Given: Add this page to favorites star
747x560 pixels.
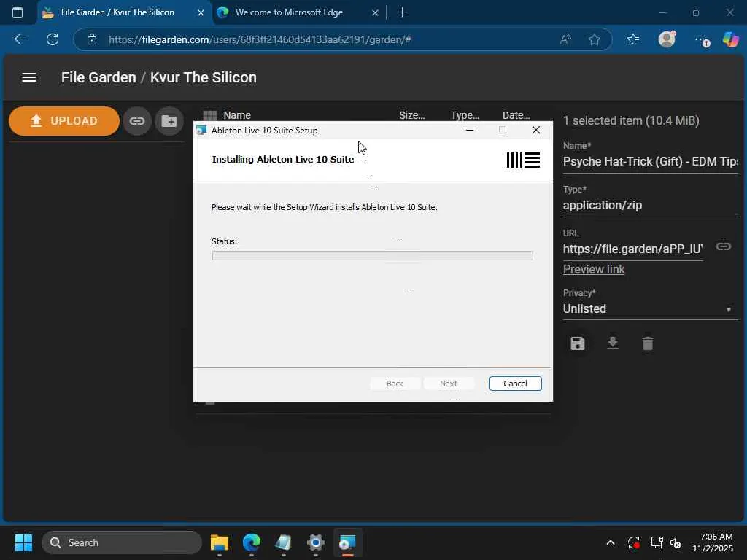Looking at the screenshot, I should pyautogui.click(x=594, y=39).
